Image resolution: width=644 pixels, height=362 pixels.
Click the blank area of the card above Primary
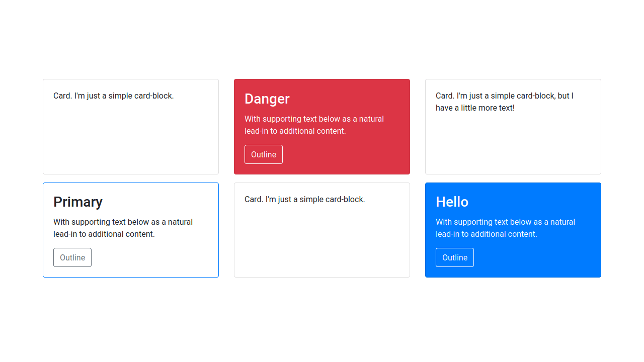click(x=131, y=141)
